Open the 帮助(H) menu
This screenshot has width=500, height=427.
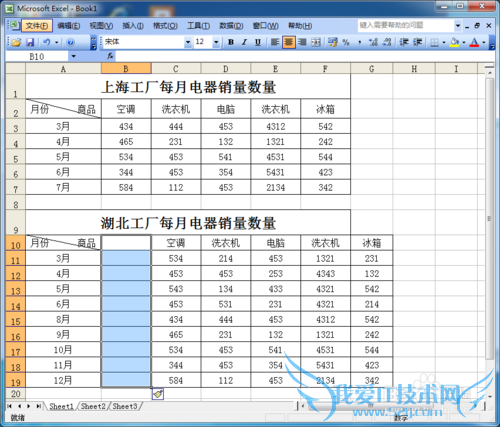click(300, 26)
